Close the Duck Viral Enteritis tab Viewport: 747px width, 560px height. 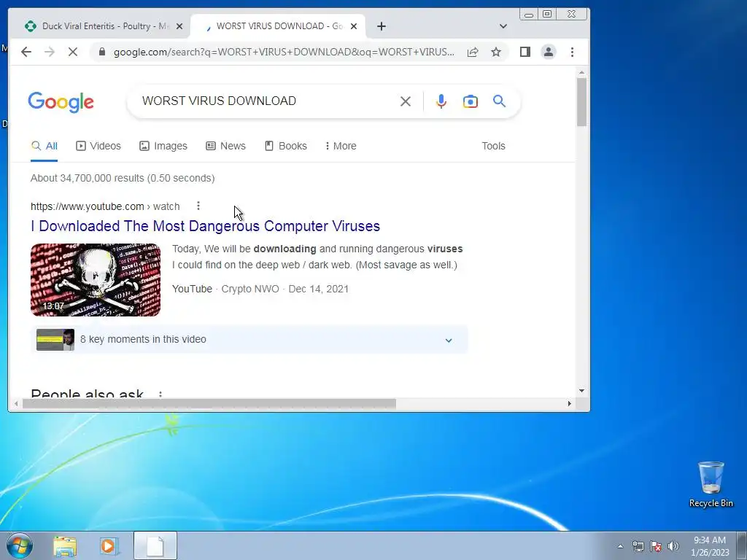(179, 26)
